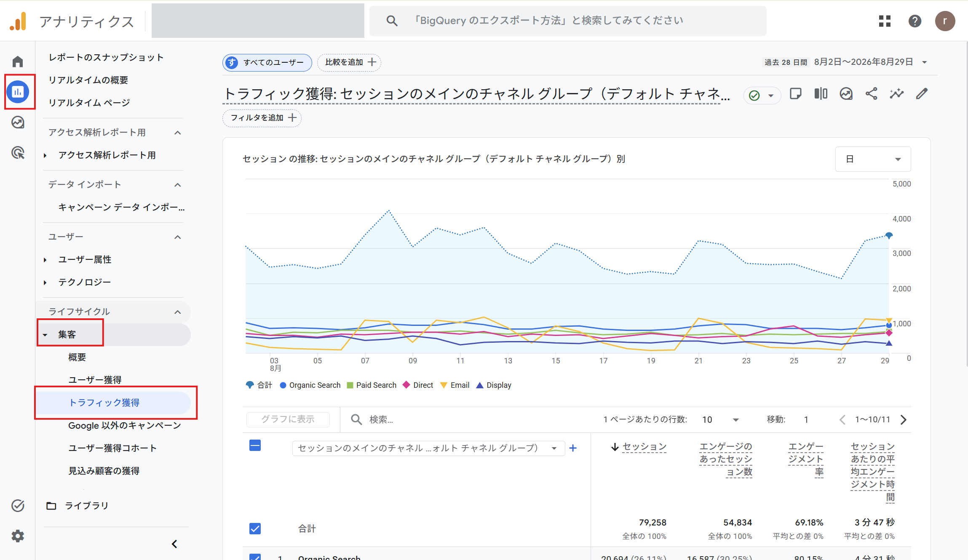Open the Admin gear icon
Viewport: 968px width, 560px height.
[18, 536]
